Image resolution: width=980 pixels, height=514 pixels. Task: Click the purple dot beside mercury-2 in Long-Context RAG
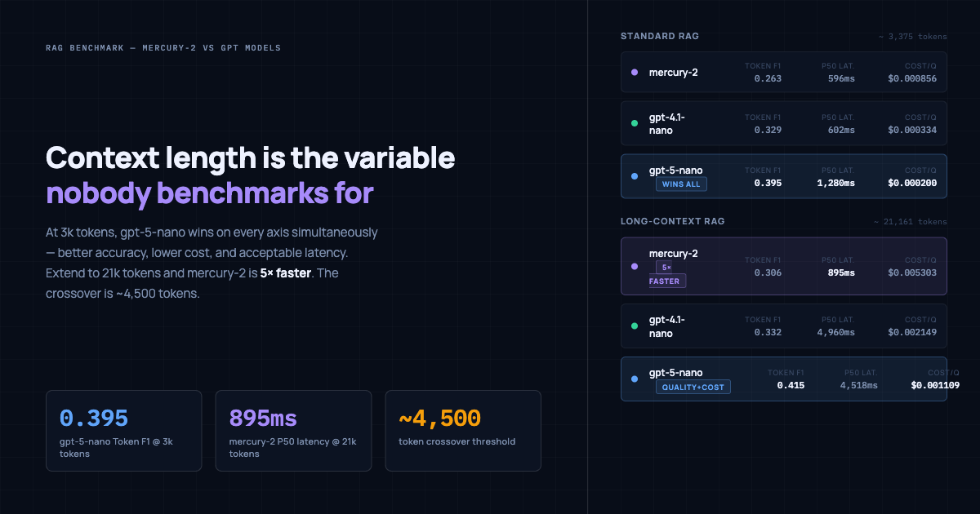(635, 266)
